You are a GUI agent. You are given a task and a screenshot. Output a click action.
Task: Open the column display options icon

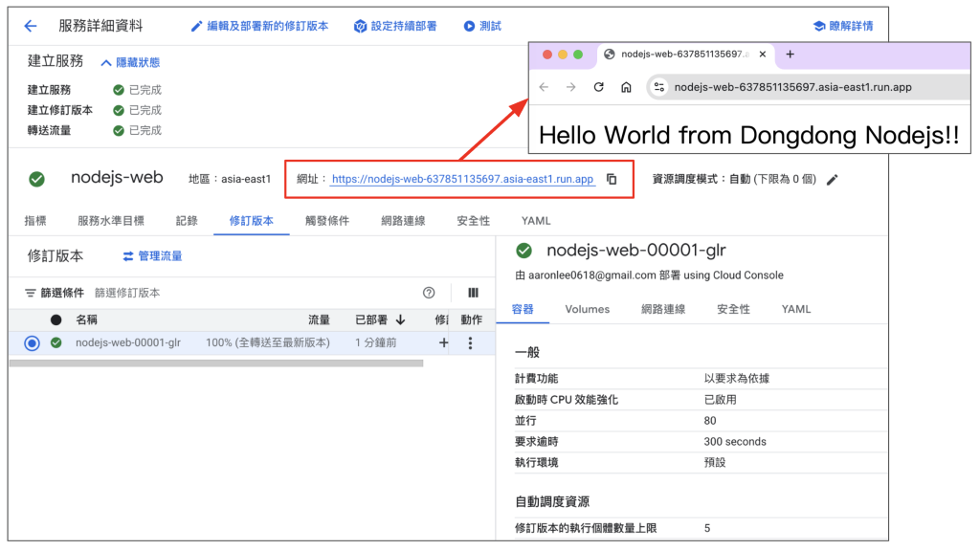tap(473, 293)
